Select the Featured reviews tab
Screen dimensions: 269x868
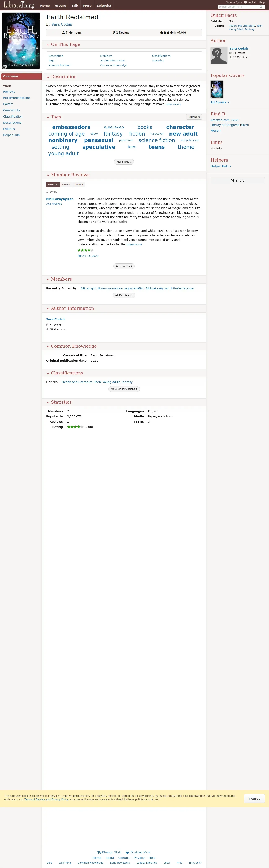[53, 185]
